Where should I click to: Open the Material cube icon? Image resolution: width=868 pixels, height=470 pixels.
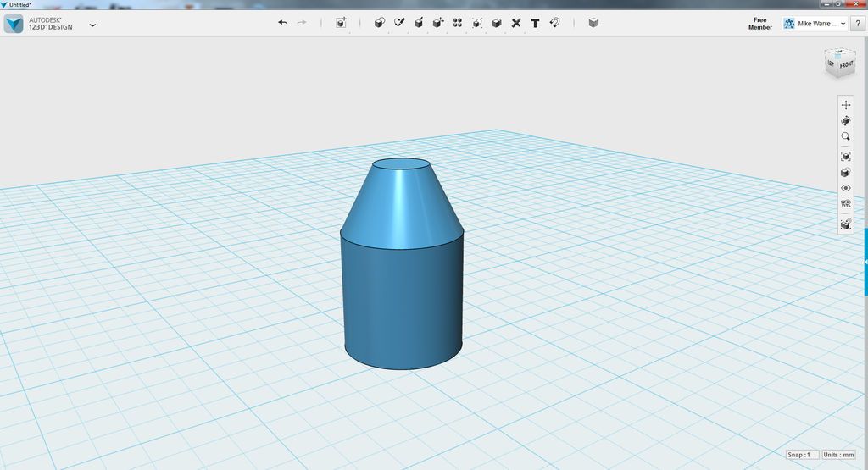point(593,23)
